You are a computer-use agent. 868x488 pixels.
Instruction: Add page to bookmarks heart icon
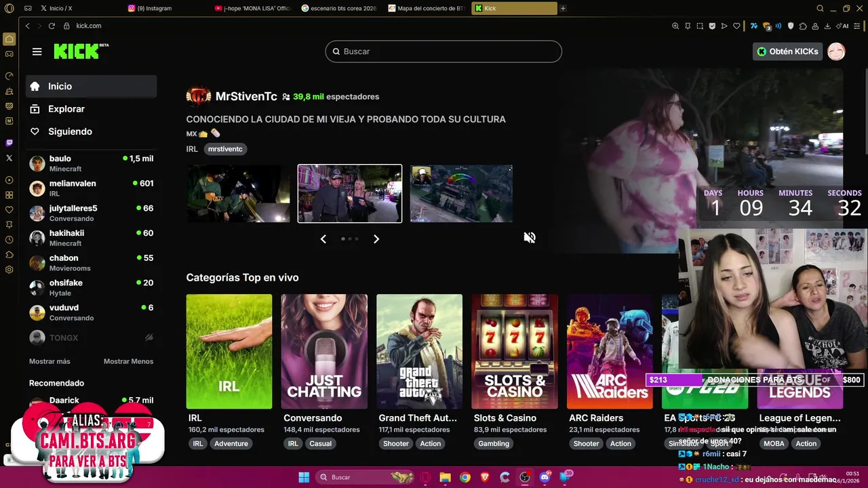pyautogui.click(x=736, y=26)
